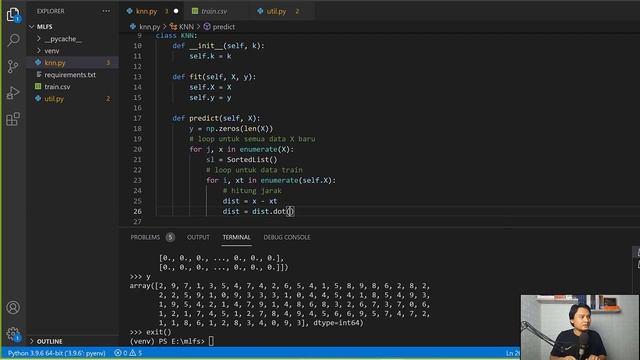The height and width of the screenshot is (360, 640).
Task: Open the Manage gear icon
Action: [13, 334]
